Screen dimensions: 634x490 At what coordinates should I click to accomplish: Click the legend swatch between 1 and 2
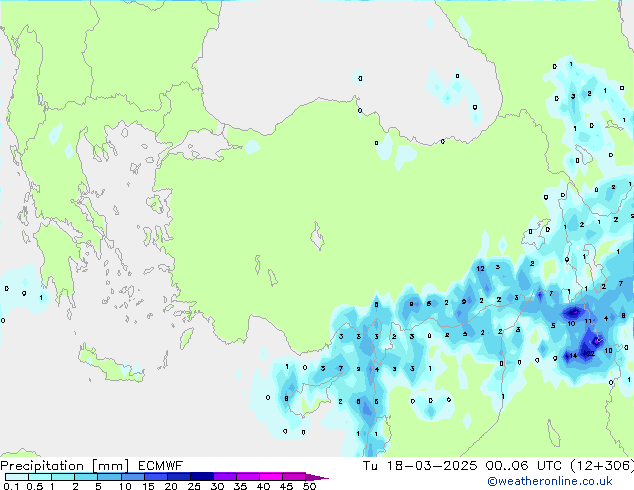(63, 477)
